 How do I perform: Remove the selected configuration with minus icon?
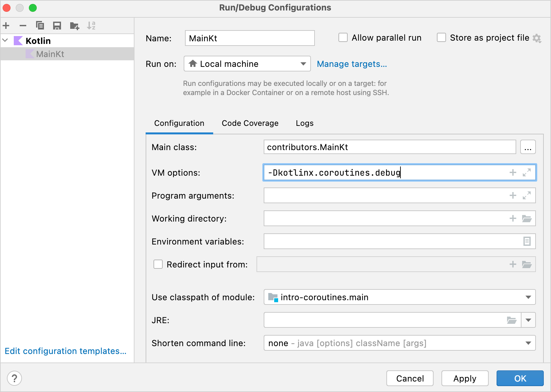(23, 26)
